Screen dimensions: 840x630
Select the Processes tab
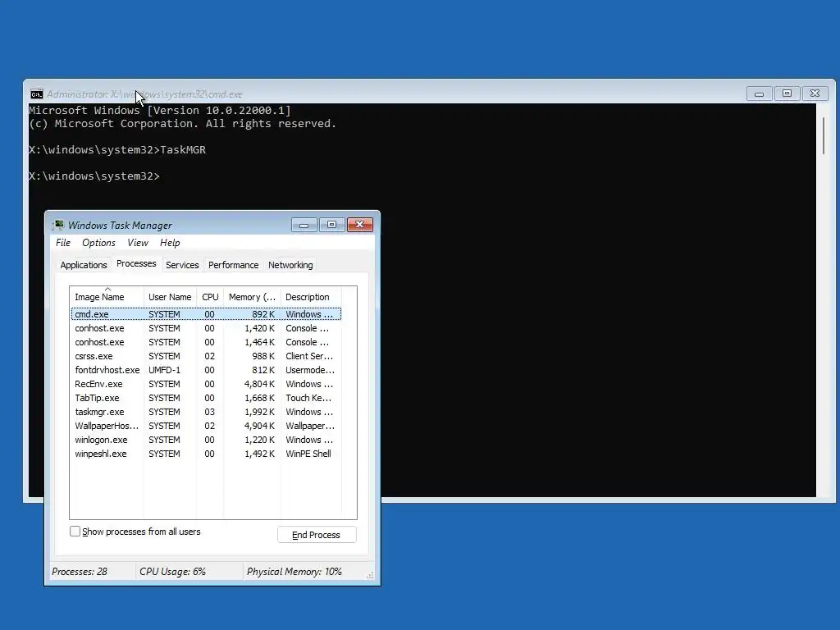(x=136, y=263)
